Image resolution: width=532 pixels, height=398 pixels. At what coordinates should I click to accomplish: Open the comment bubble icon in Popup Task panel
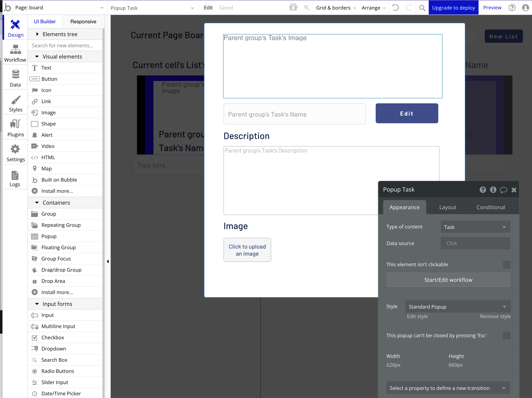503,190
